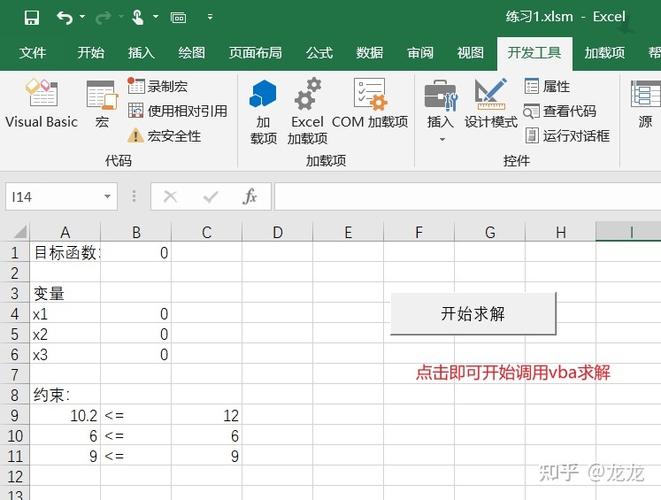Click the formula bar confirm checkmark icon
The width and height of the screenshot is (661, 500).
[x=210, y=196]
